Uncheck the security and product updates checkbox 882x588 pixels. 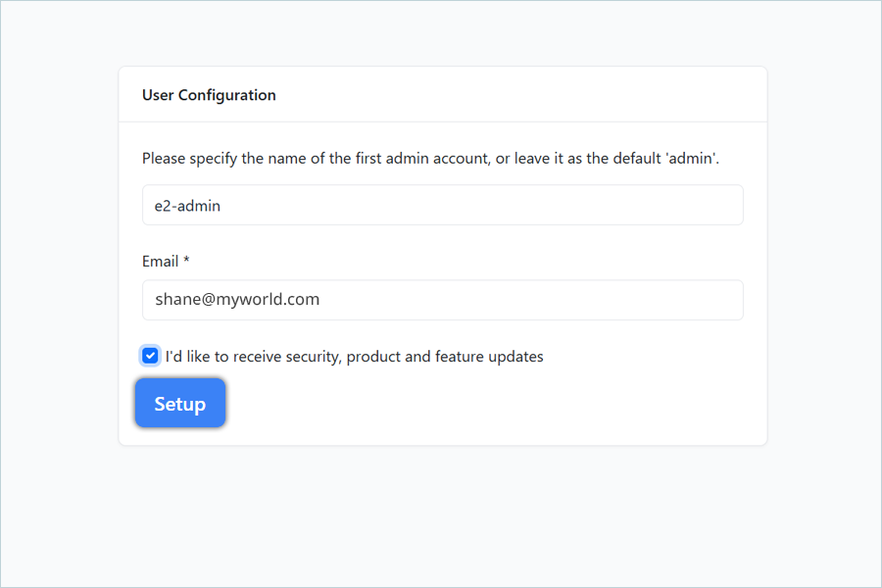[x=150, y=356]
